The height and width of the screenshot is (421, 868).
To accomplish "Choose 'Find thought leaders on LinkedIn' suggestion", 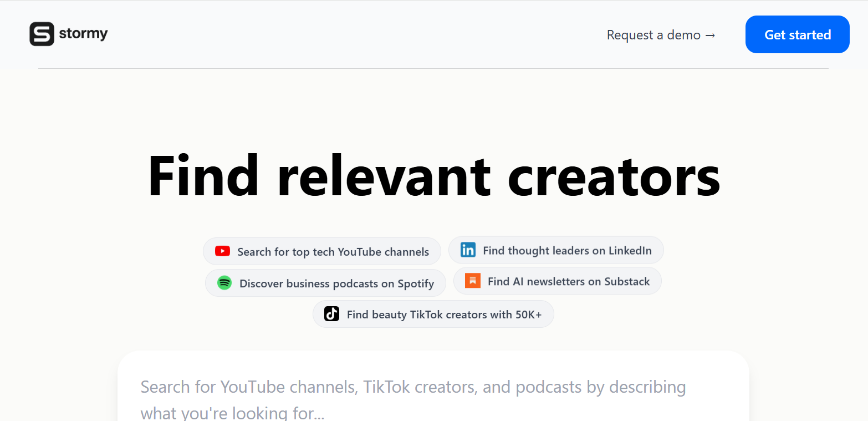I will point(566,251).
